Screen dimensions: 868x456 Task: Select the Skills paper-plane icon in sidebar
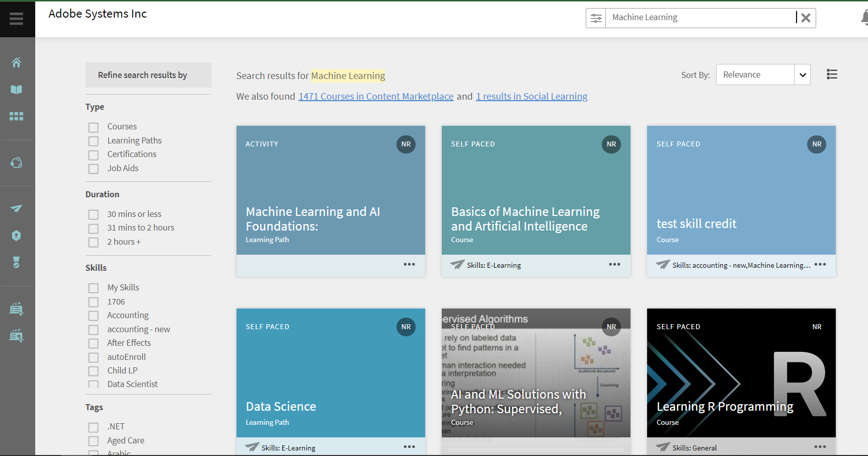point(17,208)
